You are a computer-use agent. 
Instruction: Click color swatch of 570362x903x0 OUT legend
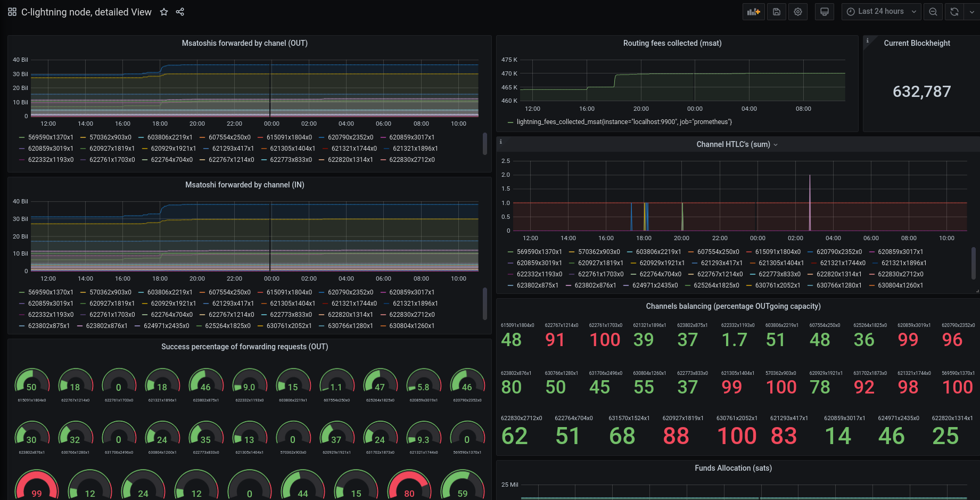coord(83,137)
